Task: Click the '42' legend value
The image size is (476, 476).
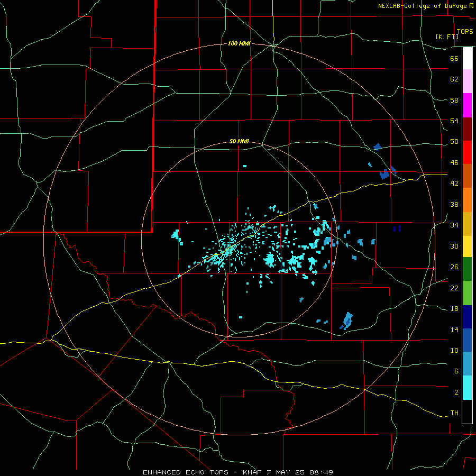Action: click(454, 184)
